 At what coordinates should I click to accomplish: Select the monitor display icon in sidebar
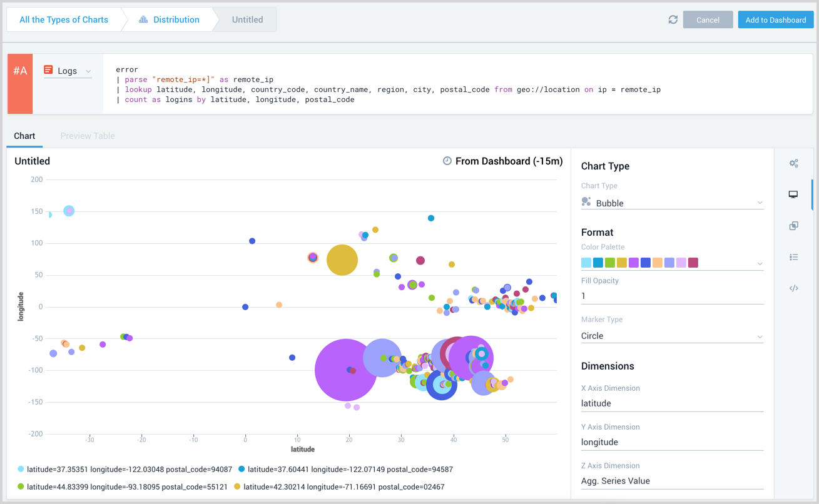[x=793, y=194]
